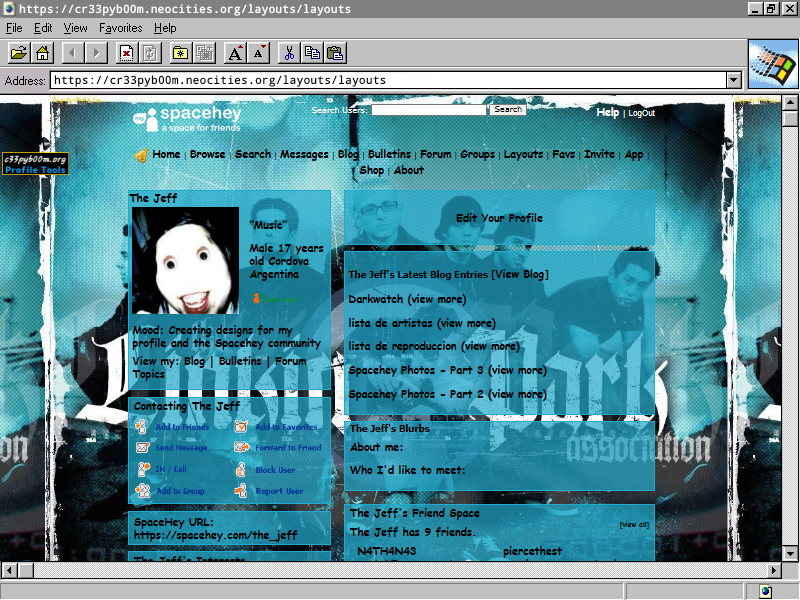Click view all in Friend Space

tap(634, 524)
